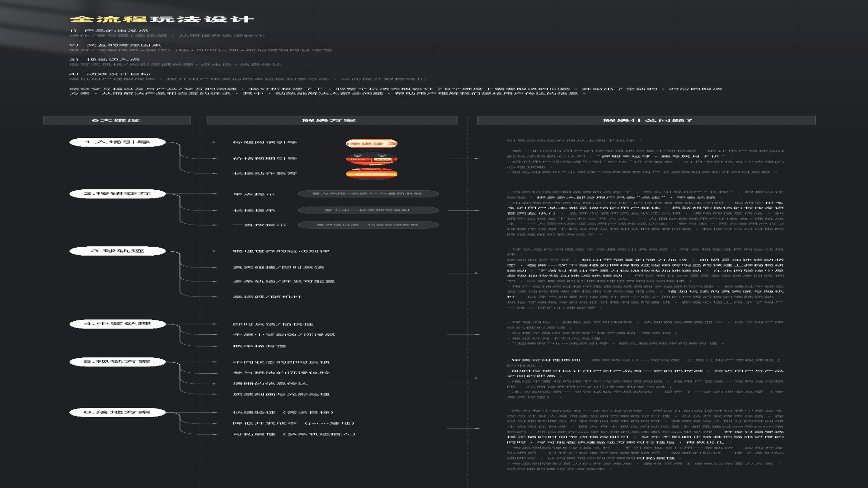Click the '蓄力值已满' hint pill
This screenshot has height=488, width=868.
(x=368, y=225)
